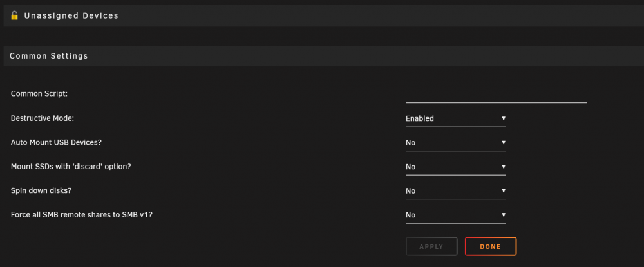Click the Common Script input field
This screenshot has height=267, width=644.
point(496,95)
